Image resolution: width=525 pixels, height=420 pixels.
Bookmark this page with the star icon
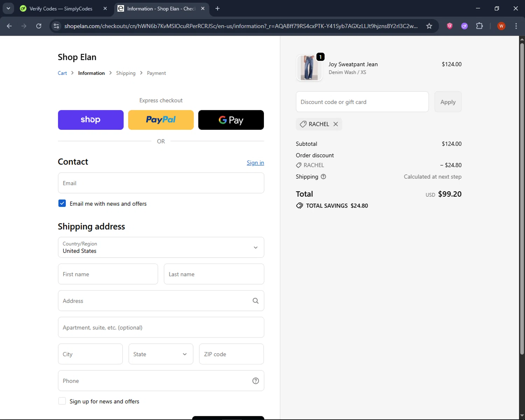[429, 26]
